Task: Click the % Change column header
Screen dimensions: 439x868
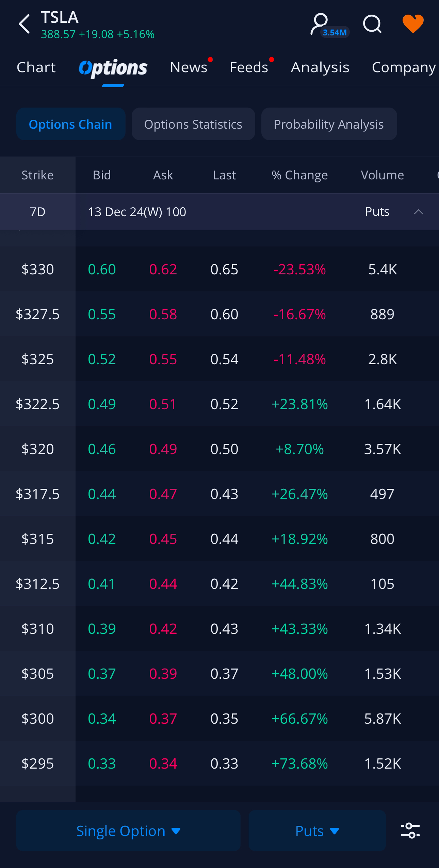Action: click(299, 175)
